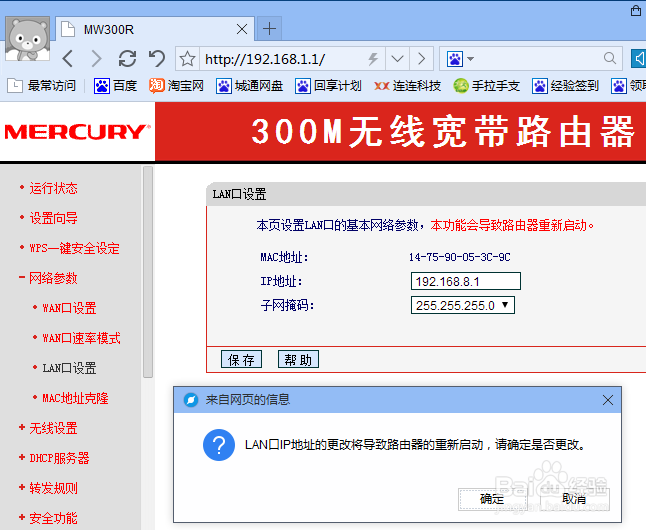Image resolution: width=646 pixels, height=530 pixels.
Task: Click the speaker icon in toolbar
Action: pos(639,59)
